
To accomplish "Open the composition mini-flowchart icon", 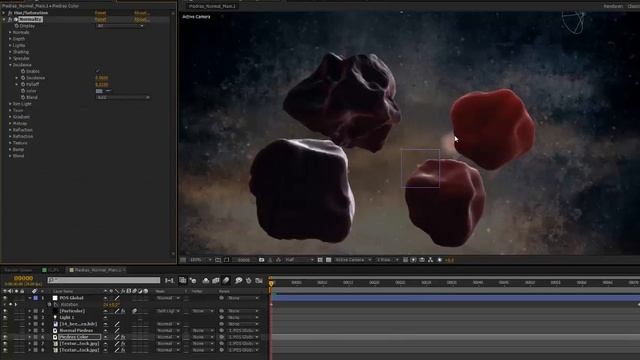I will pos(169,280).
